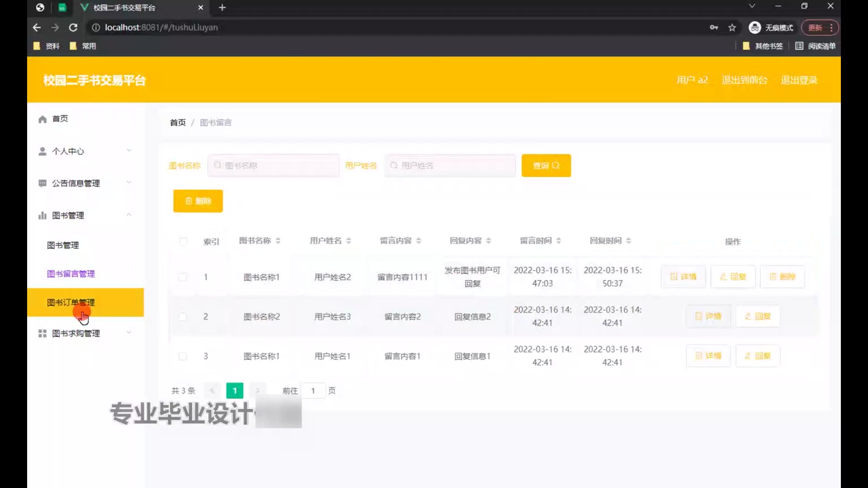Screen dimensions: 868x488
Task: Click 回复 button for row 2
Action: point(757,316)
